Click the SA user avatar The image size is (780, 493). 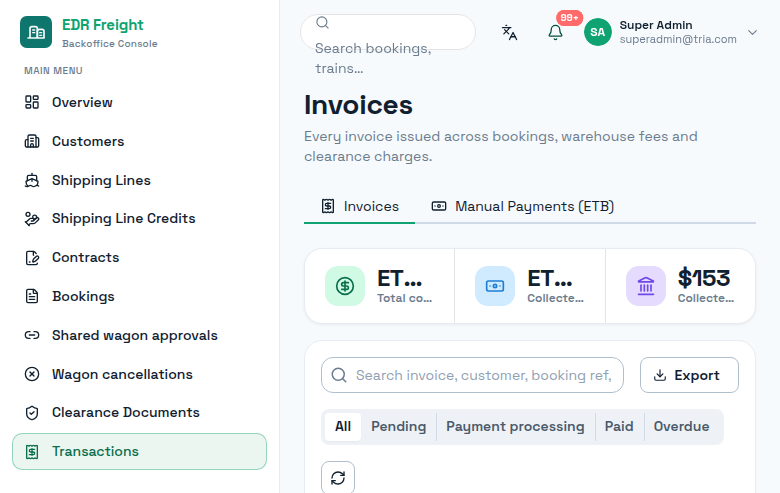[x=597, y=32]
